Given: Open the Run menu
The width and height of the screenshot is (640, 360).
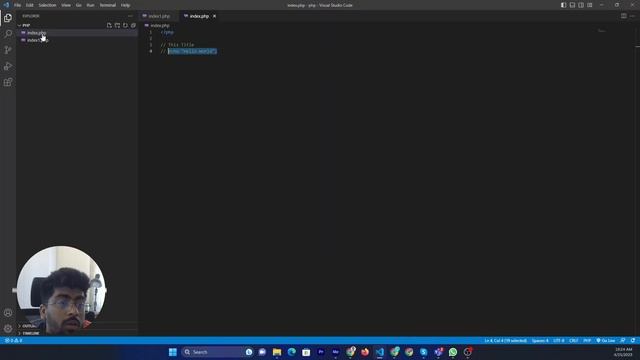Looking at the screenshot, I should (x=91, y=5).
